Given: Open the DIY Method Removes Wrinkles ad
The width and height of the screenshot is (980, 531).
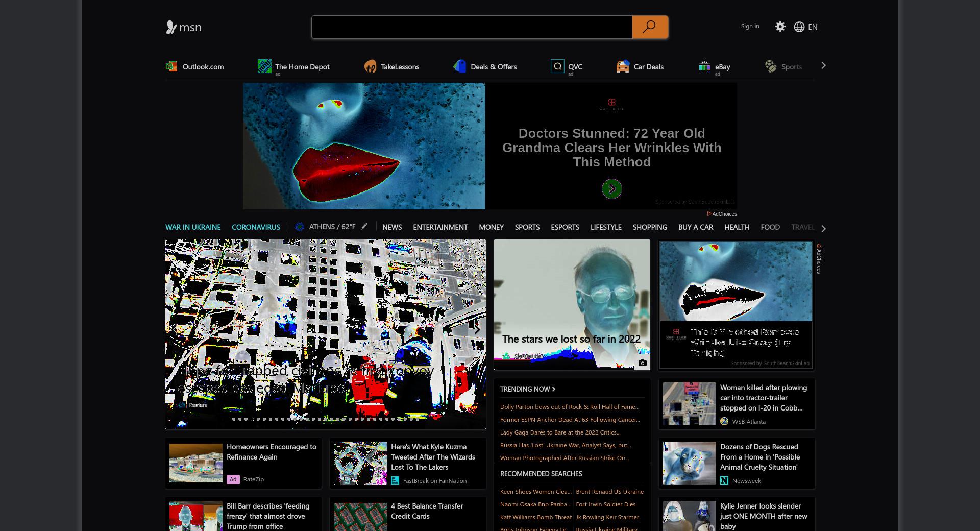Looking at the screenshot, I should coord(736,305).
